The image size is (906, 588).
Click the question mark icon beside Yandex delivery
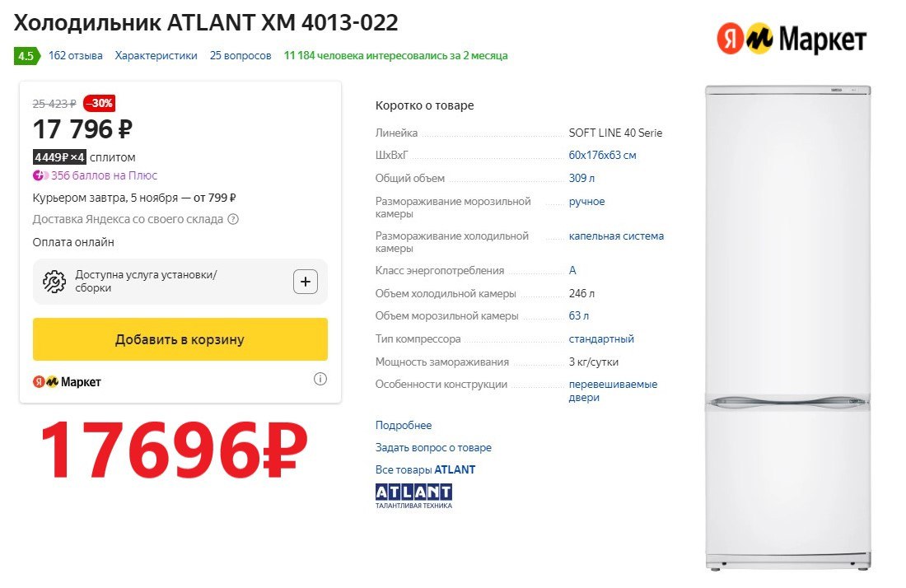coord(233,220)
